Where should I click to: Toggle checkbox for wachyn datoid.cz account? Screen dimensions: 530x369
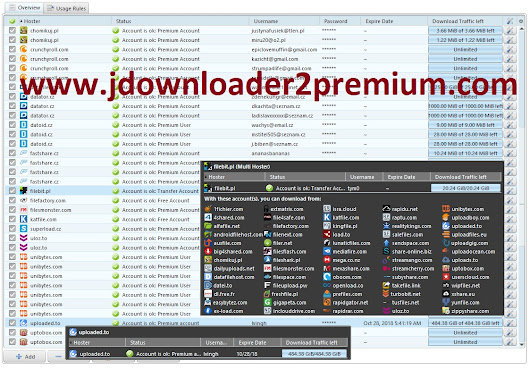click(13, 125)
